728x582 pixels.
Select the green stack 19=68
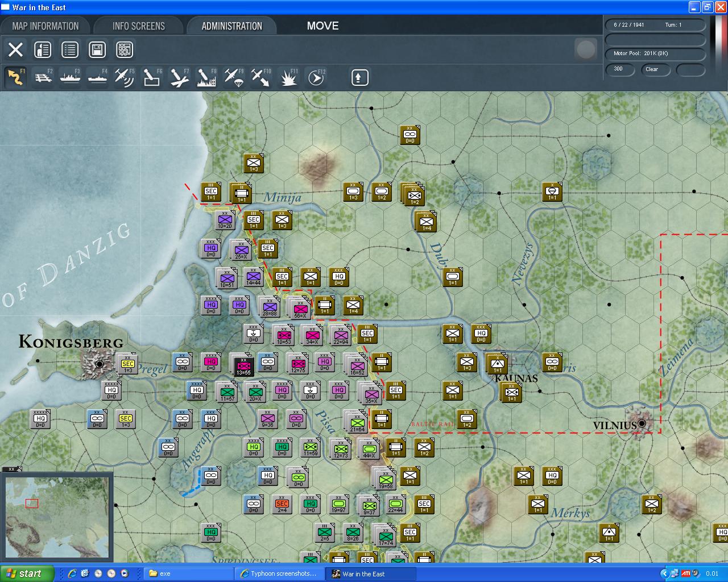pyautogui.click(x=384, y=479)
